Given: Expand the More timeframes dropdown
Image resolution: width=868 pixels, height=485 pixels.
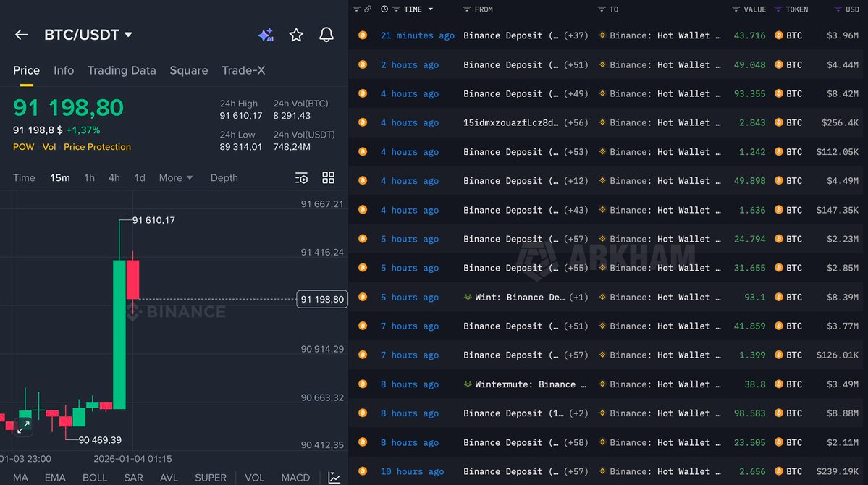Looking at the screenshot, I should 175,178.
